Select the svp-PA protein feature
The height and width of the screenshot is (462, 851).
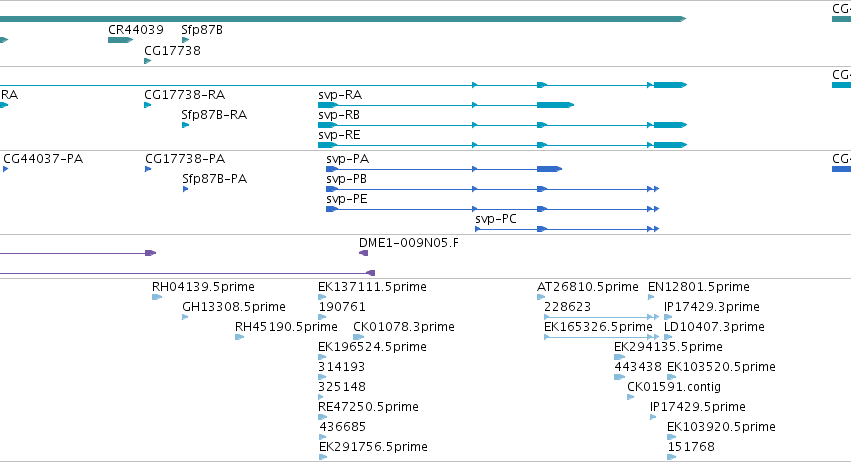444,169
